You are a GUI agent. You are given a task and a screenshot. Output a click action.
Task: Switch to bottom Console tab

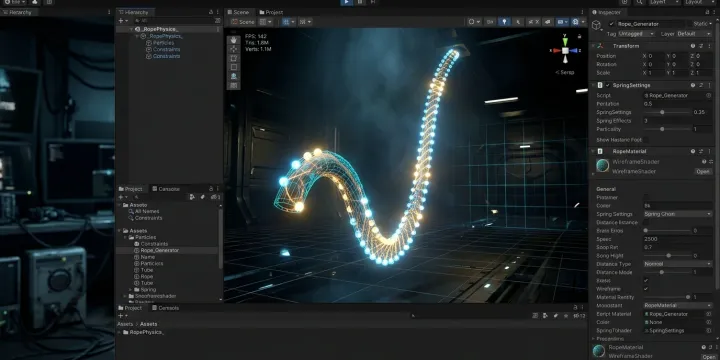coord(165,308)
